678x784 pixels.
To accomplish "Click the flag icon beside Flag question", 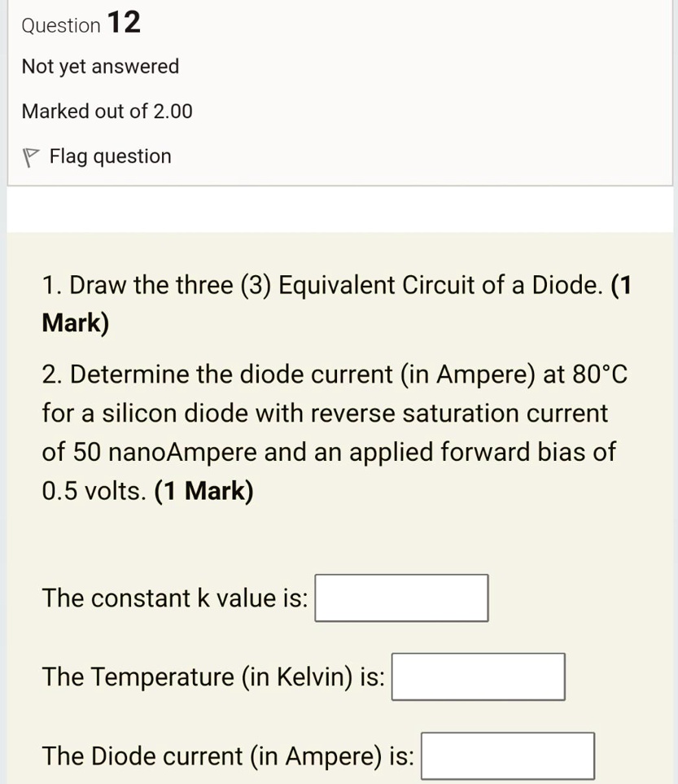I will pyautogui.click(x=30, y=155).
